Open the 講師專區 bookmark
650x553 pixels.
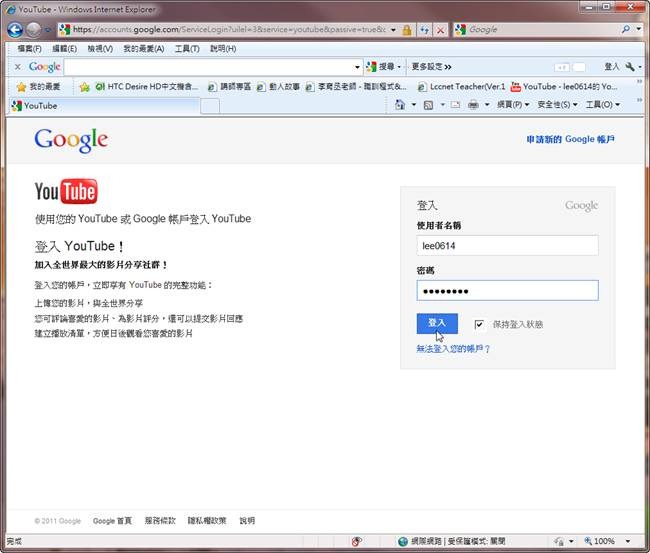[229, 87]
